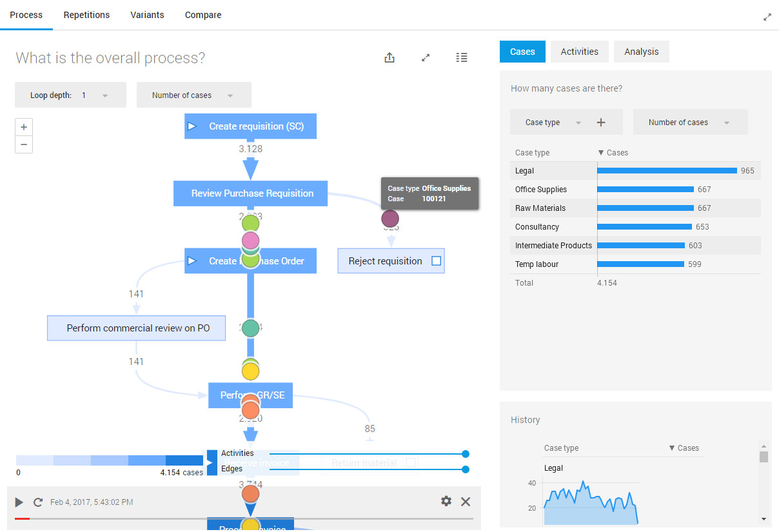Select the Cases panel tab

pos(522,52)
